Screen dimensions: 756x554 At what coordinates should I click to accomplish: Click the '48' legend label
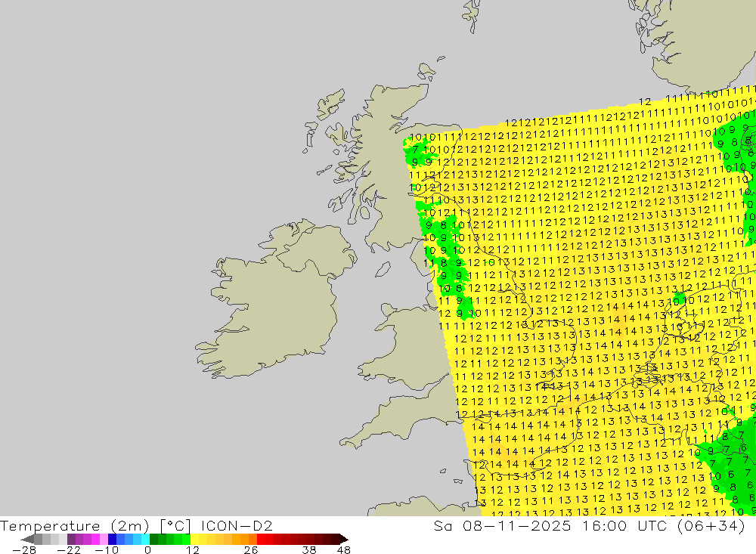click(344, 550)
